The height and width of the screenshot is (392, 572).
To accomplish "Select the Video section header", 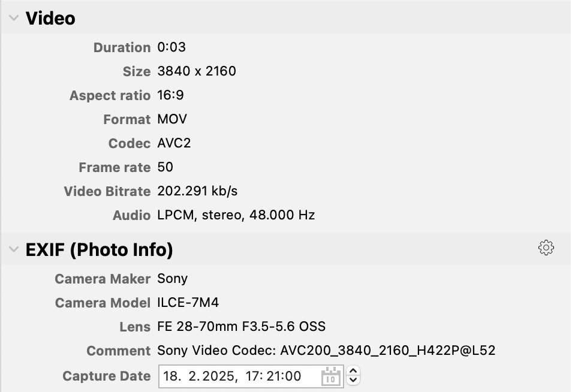I will point(50,18).
